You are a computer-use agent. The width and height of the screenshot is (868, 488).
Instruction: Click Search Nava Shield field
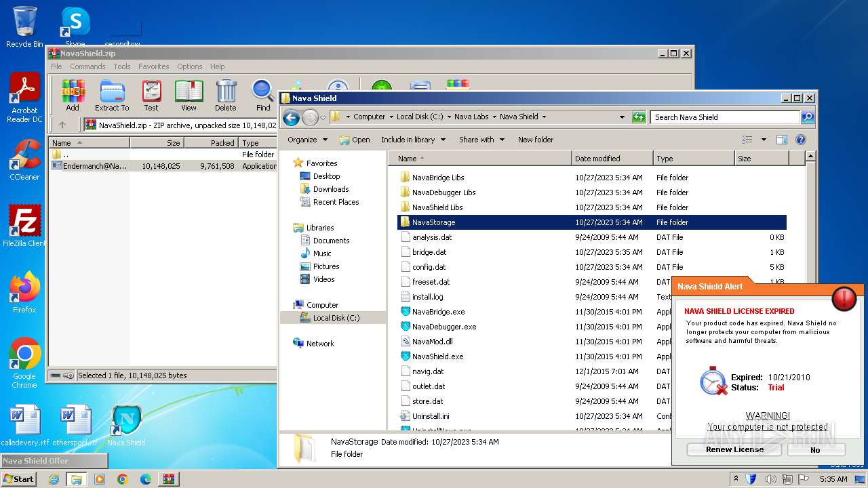(725, 117)
